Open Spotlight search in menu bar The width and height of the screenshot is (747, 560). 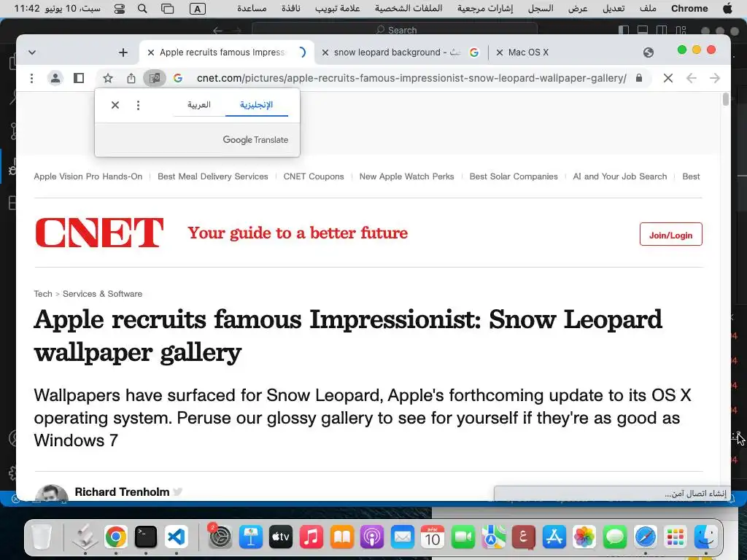coord(142,9)
